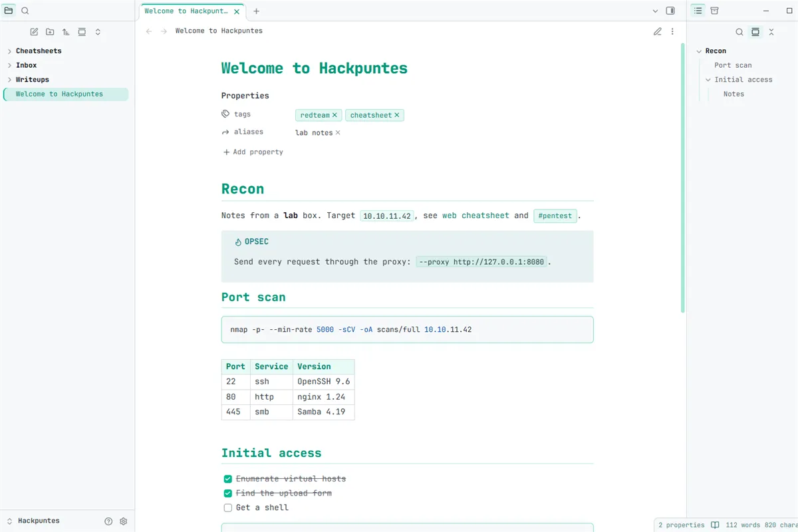Remove the cheatsheet tag
This screenshot has width=798, height=532.
[x=397, y=115]
